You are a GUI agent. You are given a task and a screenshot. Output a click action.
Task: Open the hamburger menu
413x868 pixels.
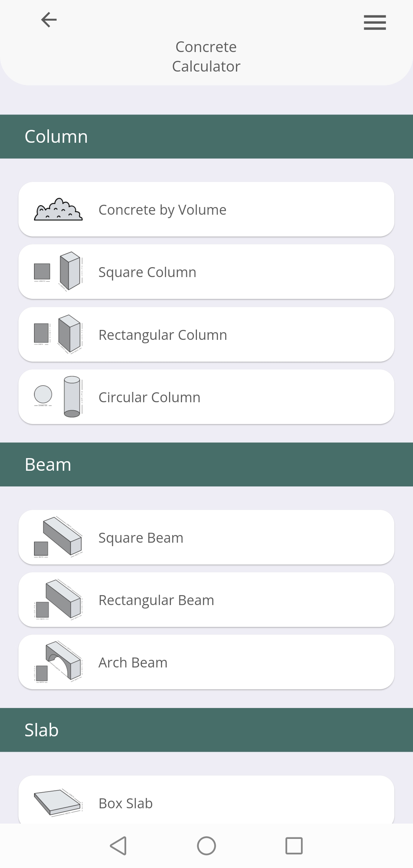[x=375, y=23]
